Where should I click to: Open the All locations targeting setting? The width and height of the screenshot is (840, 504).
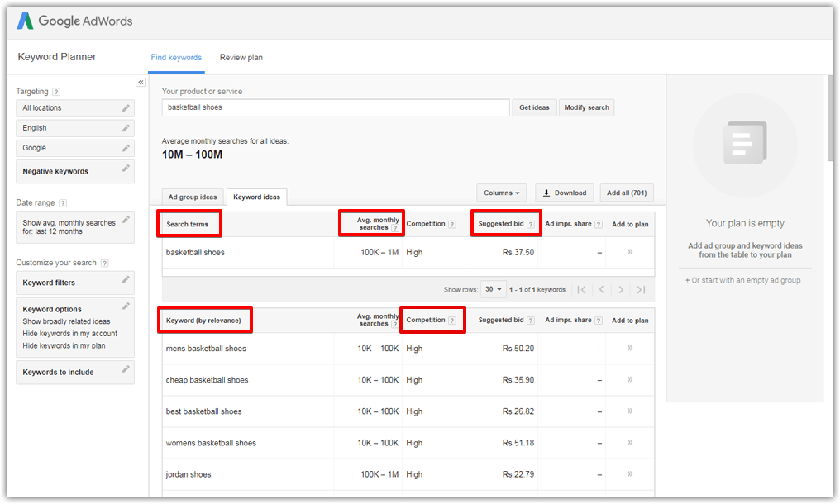click(75, 108)
